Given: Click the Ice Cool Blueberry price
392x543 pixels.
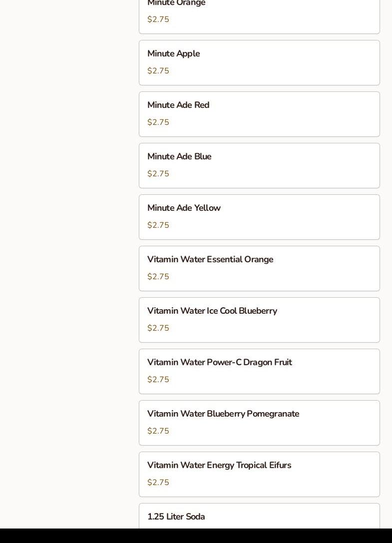Looking at the screenshot, I should [x=158, y=328].
